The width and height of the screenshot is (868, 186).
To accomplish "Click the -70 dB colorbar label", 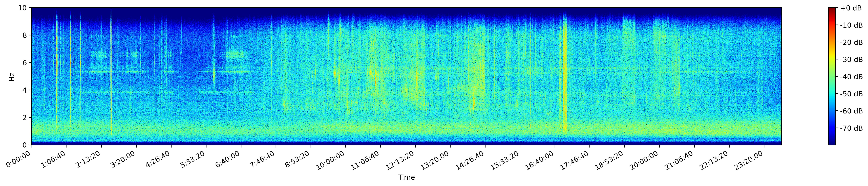I will pyautogui.click(x=852, y=128).
